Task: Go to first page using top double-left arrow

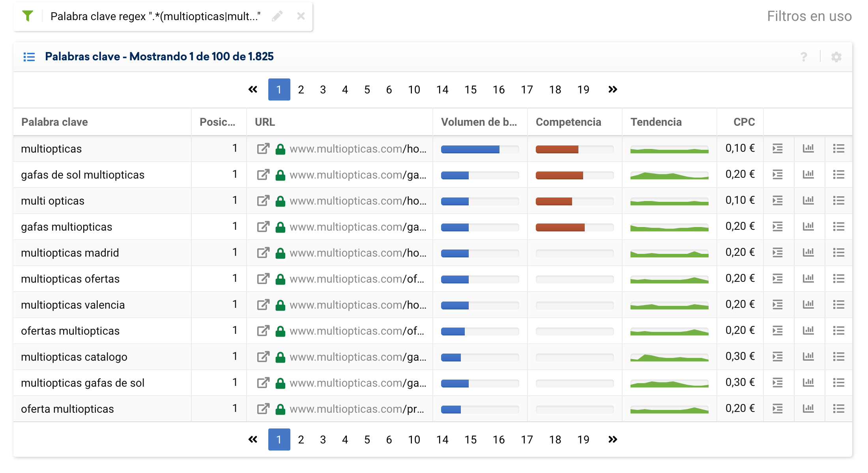Action: pyautogui.click(x=253, y=89)
